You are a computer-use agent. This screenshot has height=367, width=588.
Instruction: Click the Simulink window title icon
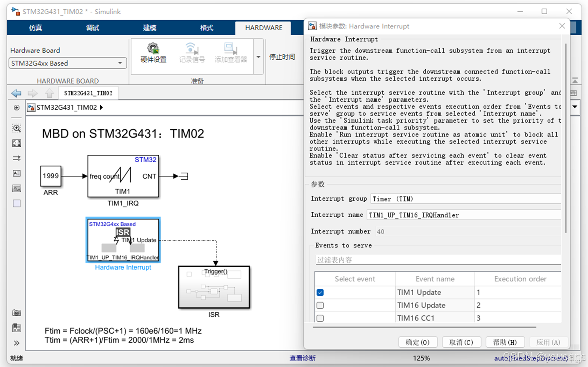(x=16, y=11)
